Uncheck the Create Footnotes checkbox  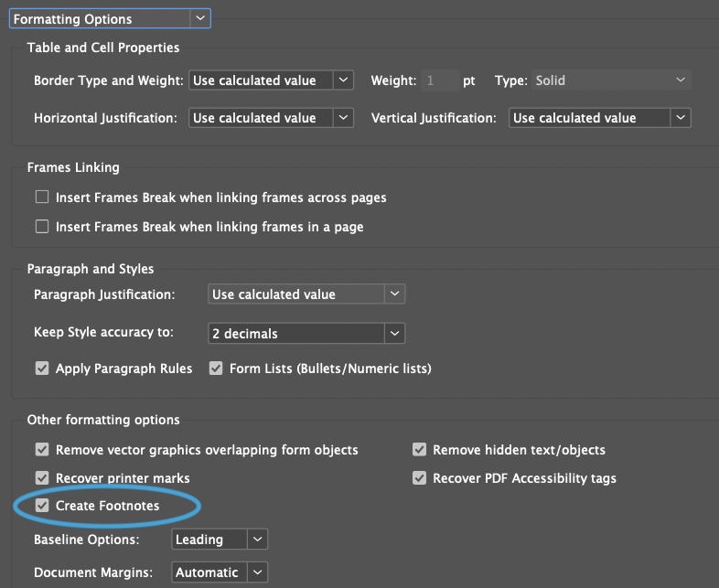(42, 506)
